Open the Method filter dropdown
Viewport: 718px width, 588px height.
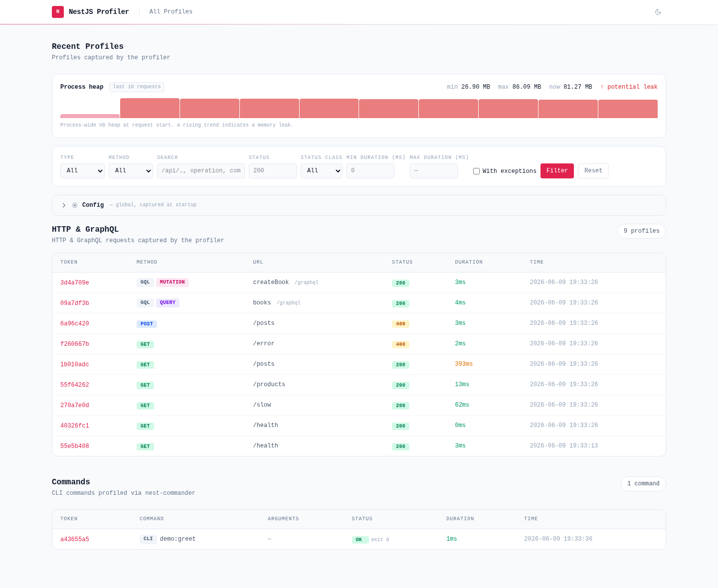tap(131, 171)
